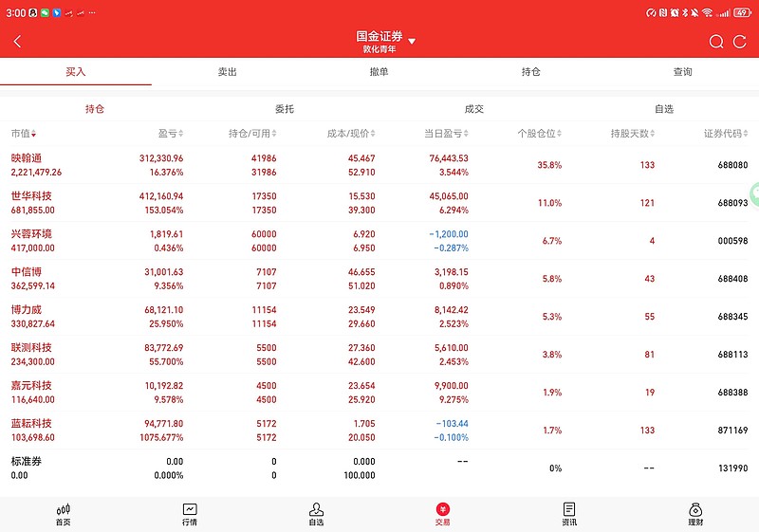Click profit value 312,330.96
Viewport: 759px width, 532px height.
161,158
